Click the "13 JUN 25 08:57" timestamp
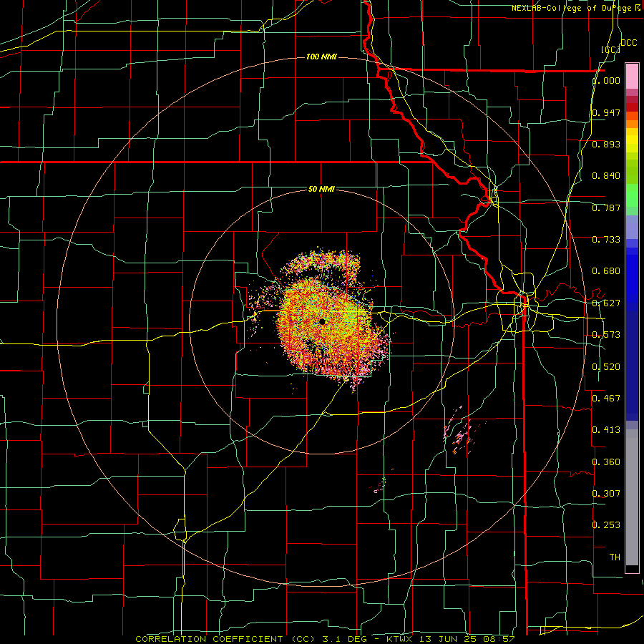 (467, 639)
